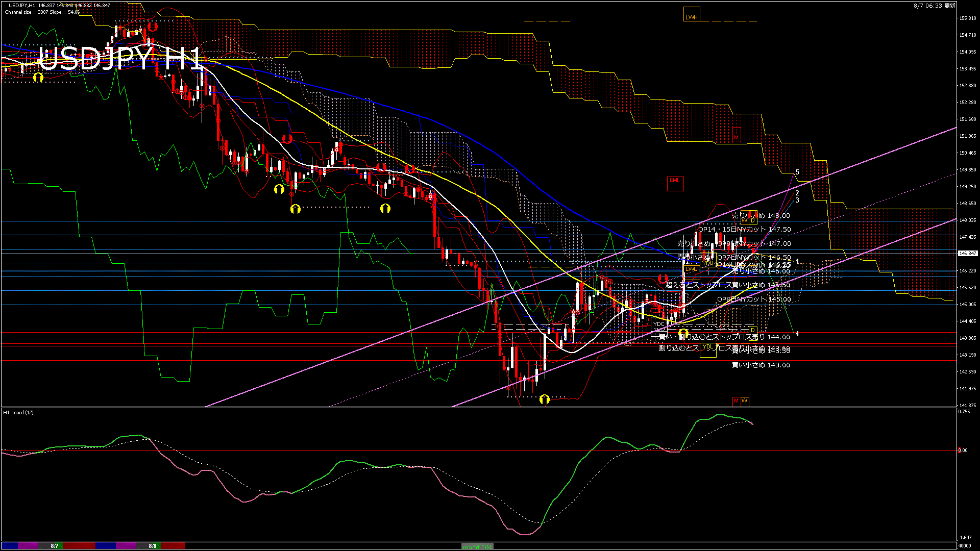Click the 買い小さめ 143.00 price level label
This screenshot has height=551, width=980.
(761, 365)
